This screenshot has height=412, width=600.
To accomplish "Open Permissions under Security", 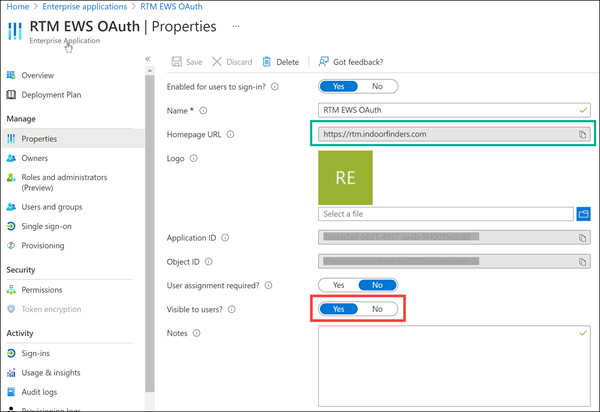I will pyautogui.click(x=42, y=290).
